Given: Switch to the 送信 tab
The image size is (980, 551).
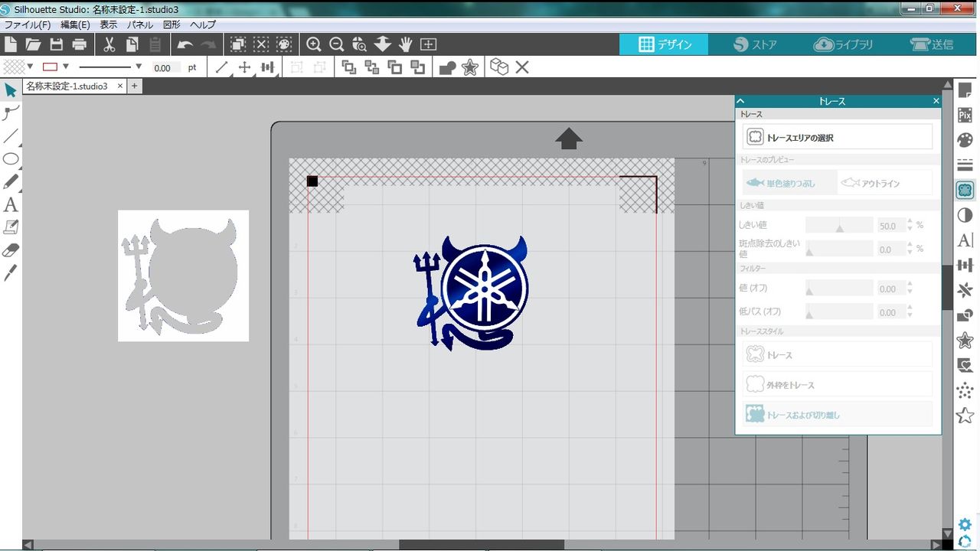Looking at the screenshot, I should pyautogui.click(x=933, y=44).
